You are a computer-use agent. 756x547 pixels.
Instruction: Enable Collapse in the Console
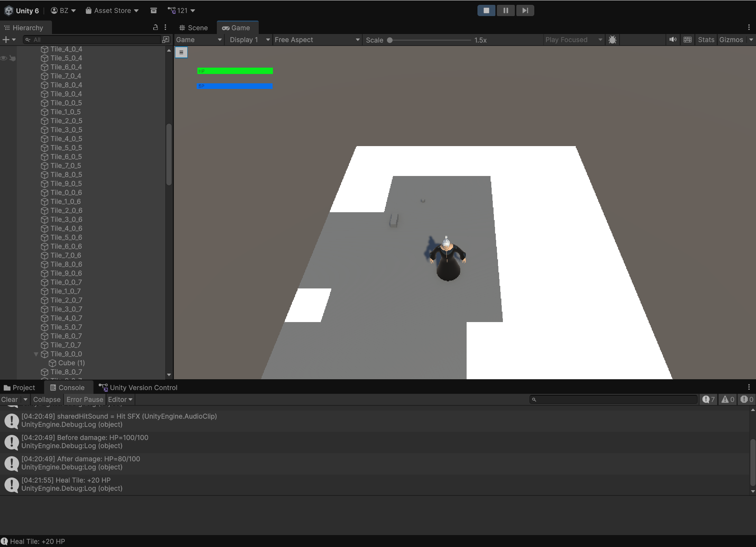click(x=47, y=399)
